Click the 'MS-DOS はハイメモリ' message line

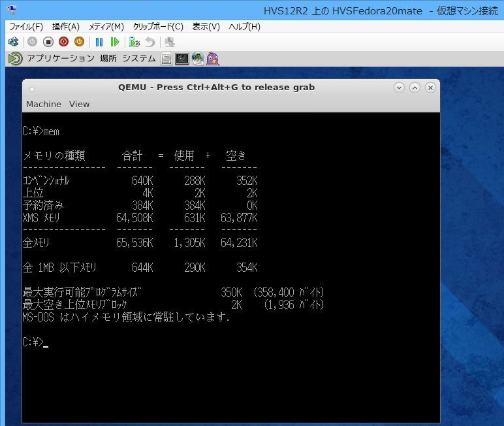[x=126, y=317]
